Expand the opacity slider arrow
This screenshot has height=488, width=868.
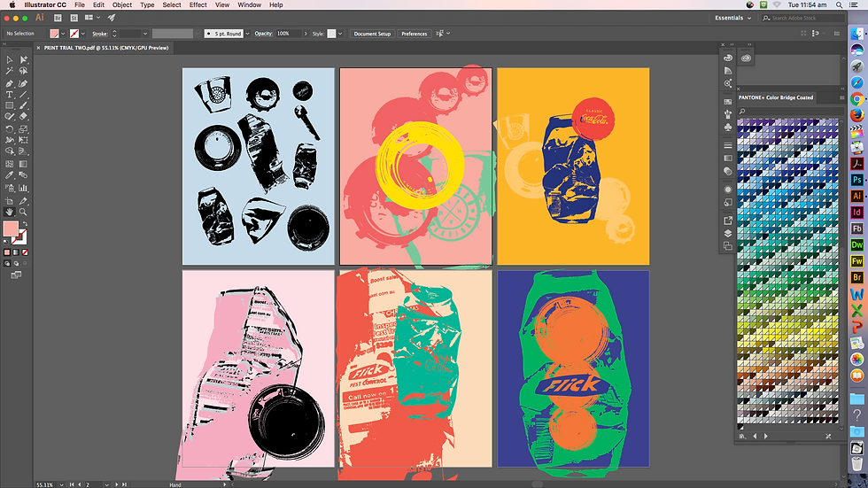coord(306,34)
